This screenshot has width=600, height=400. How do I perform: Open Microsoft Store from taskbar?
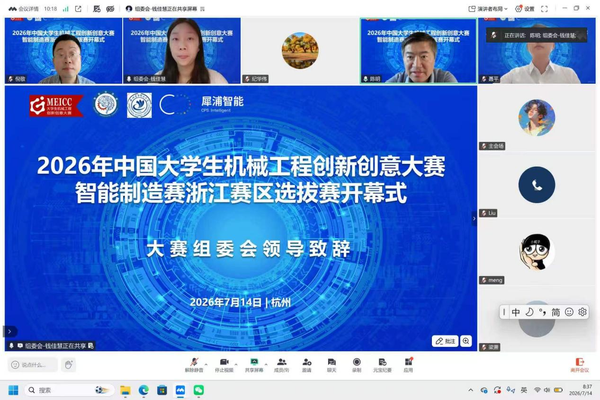point(162,390)
